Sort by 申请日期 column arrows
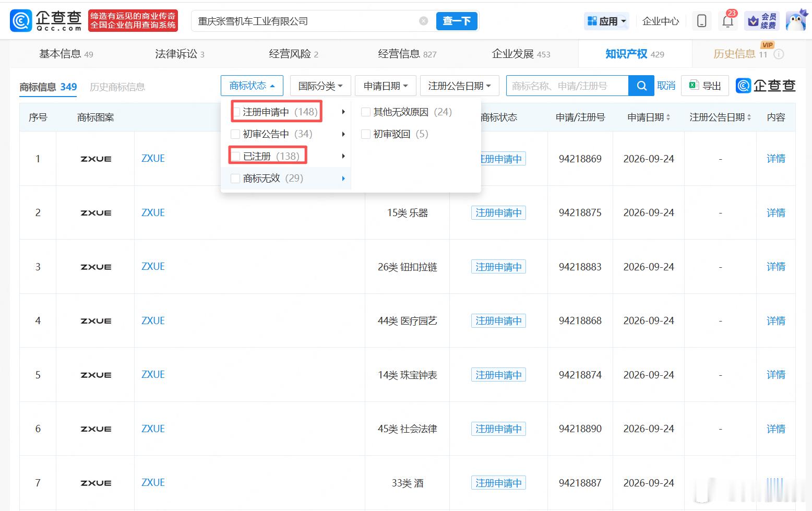The width and height of the screenshot is (812, 511). click(668, 117)
